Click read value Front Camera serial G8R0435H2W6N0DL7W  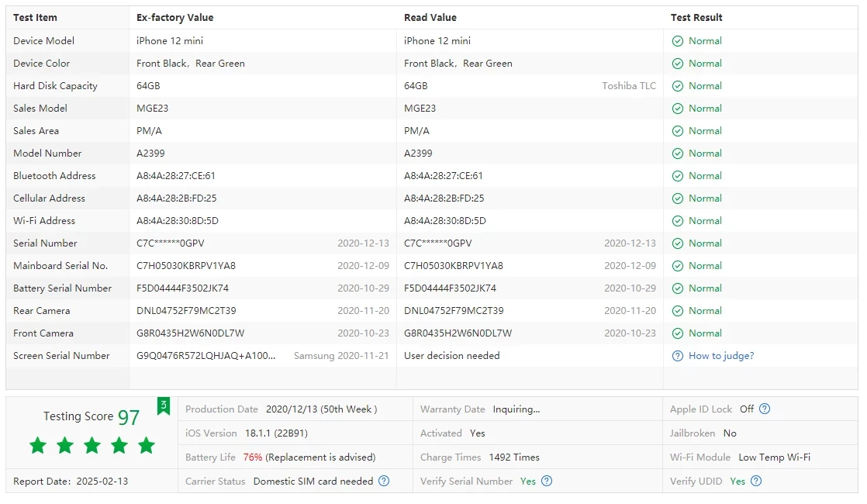coord(458,333)
